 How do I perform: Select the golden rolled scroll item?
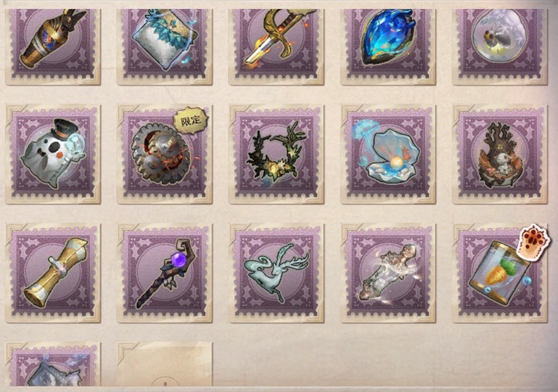(53, 273)
